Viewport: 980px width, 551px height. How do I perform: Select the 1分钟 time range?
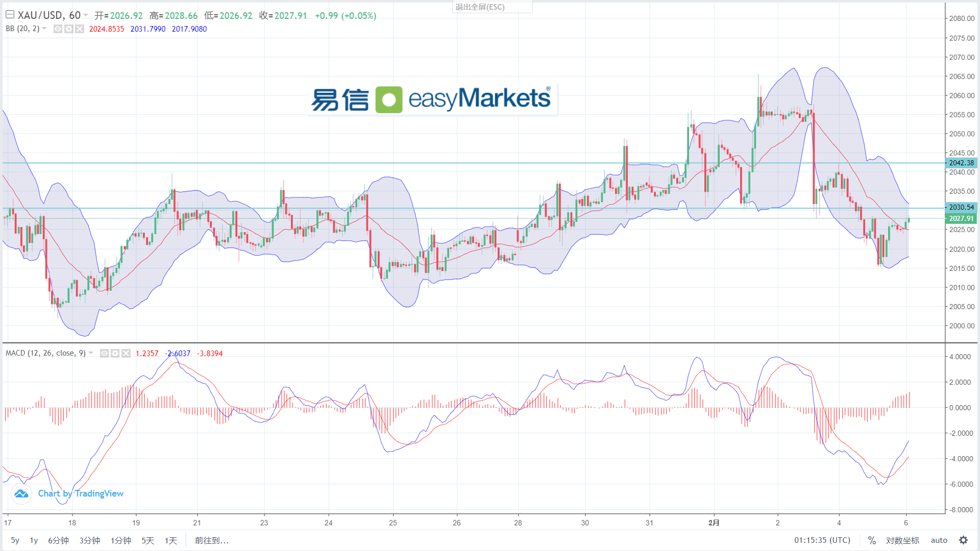(121, 540)
